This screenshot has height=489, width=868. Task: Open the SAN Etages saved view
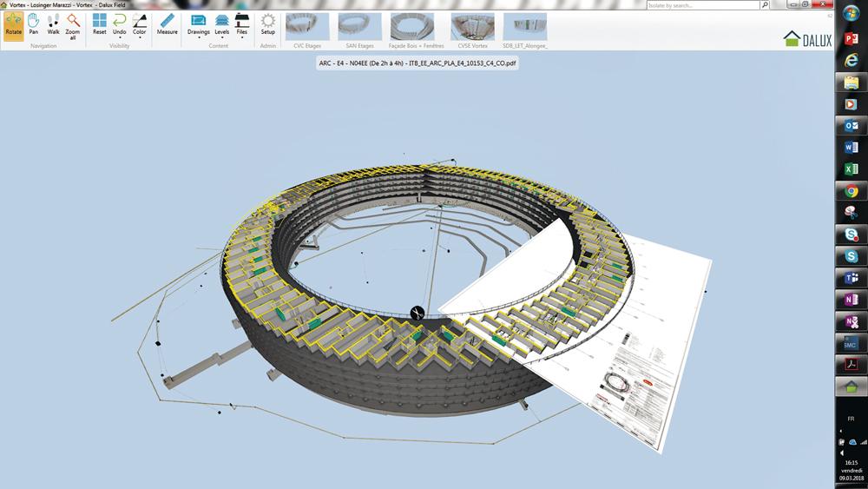pyautogui.click(x=360, y=30)
